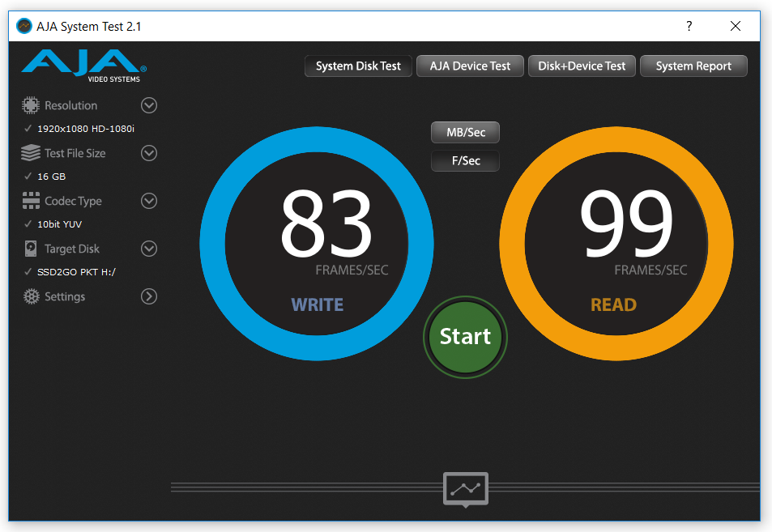Screen dimensions: 772x532
Task: Click the Resolution label
Action: 71,105
